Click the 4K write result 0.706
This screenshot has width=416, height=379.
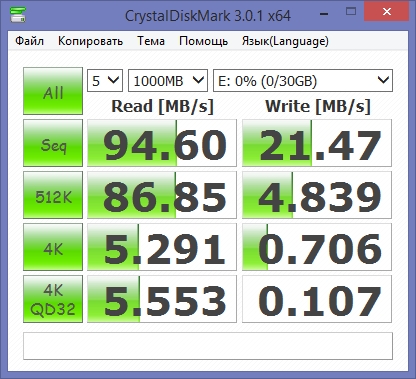[317, 247]
